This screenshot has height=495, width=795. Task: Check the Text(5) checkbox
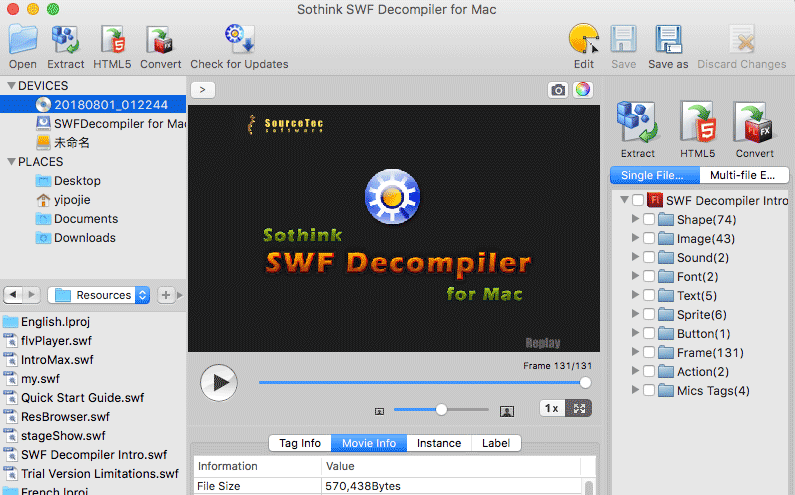pos(648,295)
